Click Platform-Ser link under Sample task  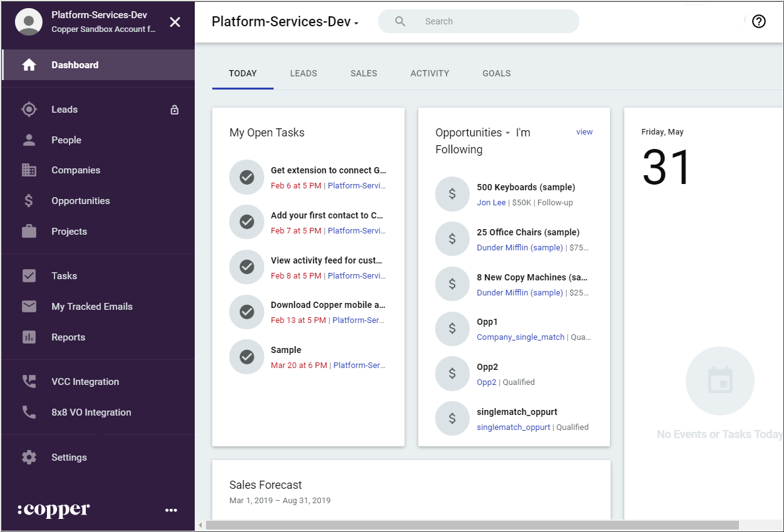pos(359,366)
